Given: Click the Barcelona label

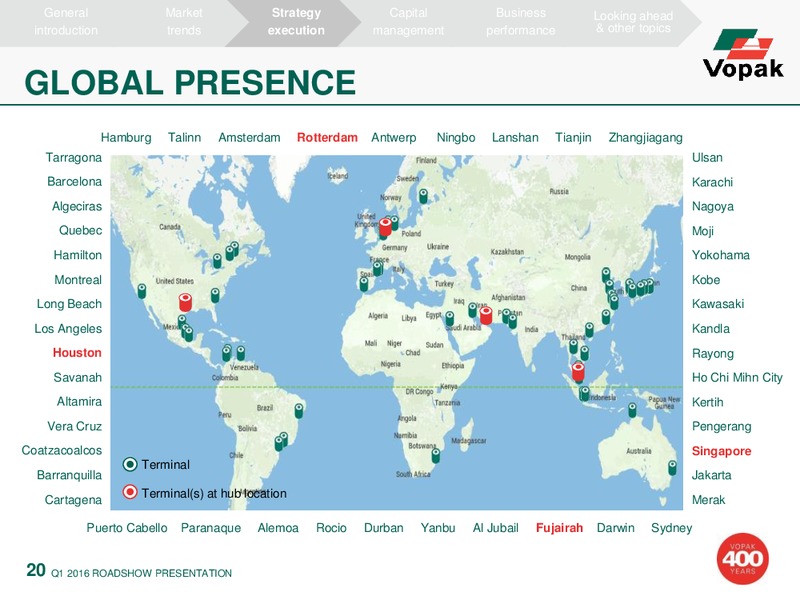Looking at the screenshot, I should tap(74, 182).
